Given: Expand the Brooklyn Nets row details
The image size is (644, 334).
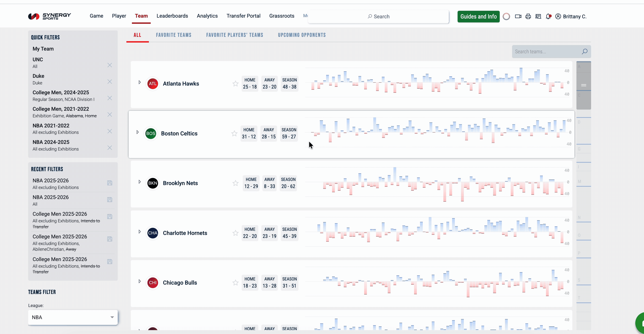Looking at the screenshot, I should [x=139, y=182].
